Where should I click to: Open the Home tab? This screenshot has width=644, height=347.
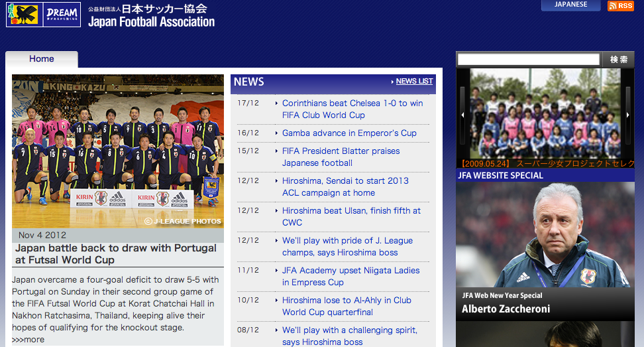[42, 59]
